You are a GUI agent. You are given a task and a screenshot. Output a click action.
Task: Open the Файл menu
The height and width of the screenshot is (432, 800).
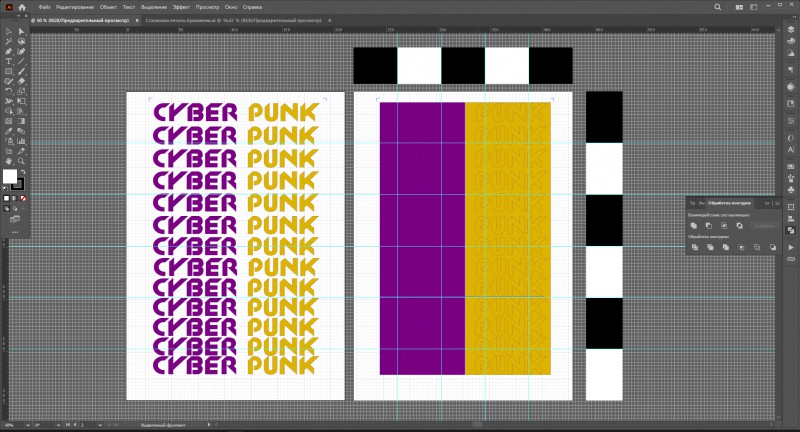pyautogui.click(x=44, y=7)
